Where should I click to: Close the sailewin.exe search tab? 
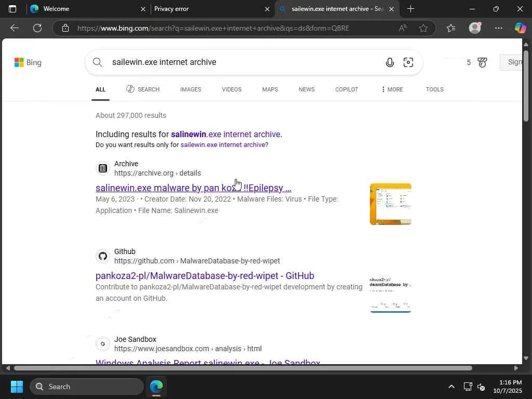[x=392, y=9]
